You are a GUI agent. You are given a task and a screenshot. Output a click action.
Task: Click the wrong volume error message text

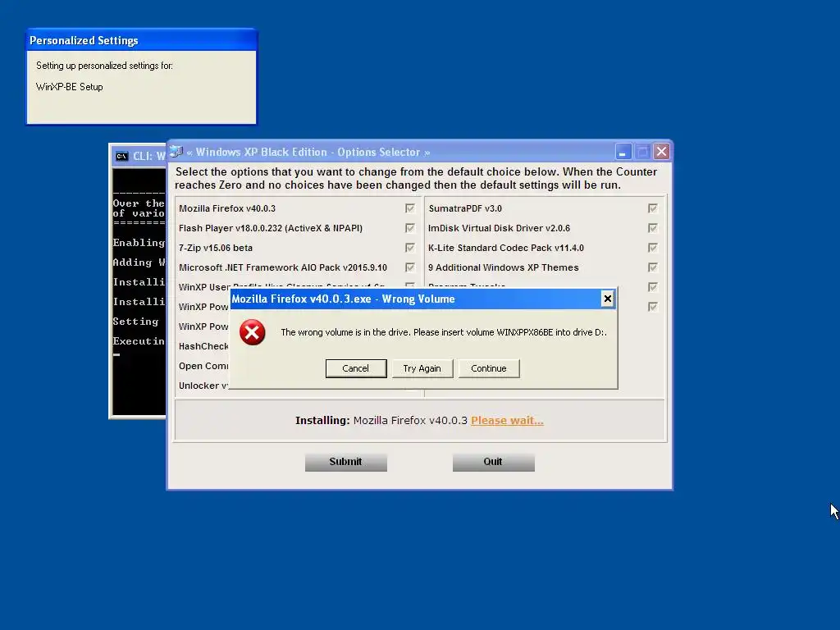point(444,332)
